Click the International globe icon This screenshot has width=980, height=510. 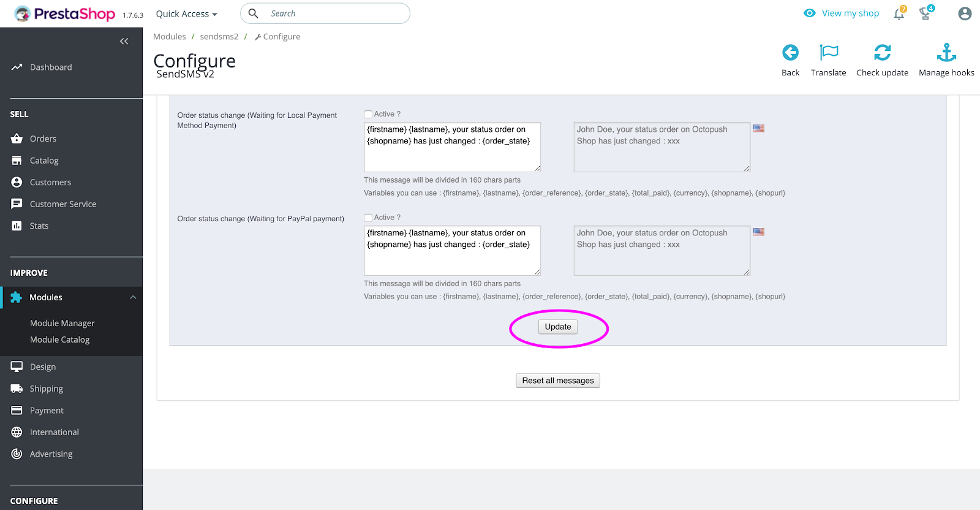pyautogui.click(x=17, y=432)
